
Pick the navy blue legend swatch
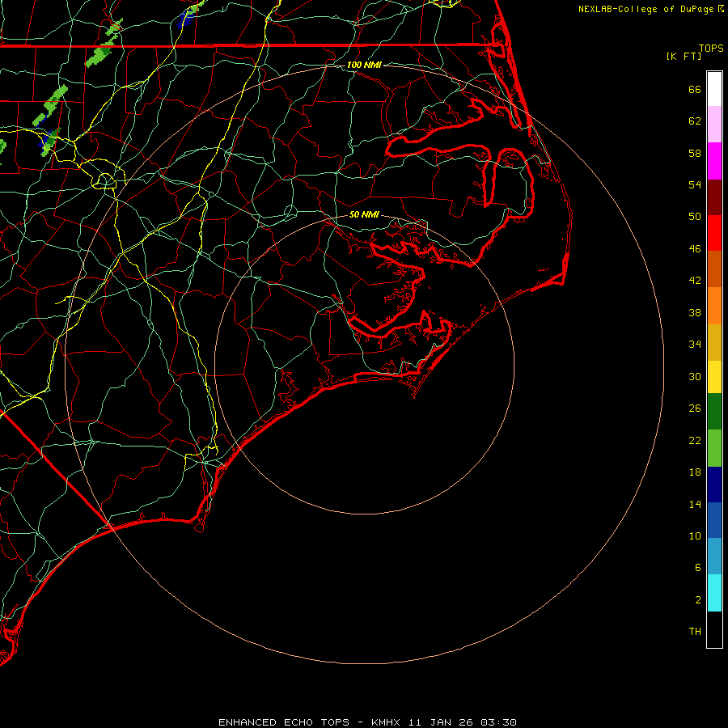pyautogui.click(x=714, y=484)
